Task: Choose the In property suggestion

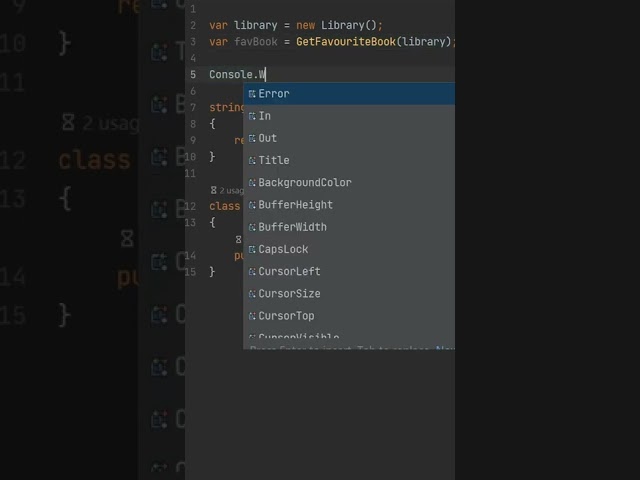Action: (349, 116)
